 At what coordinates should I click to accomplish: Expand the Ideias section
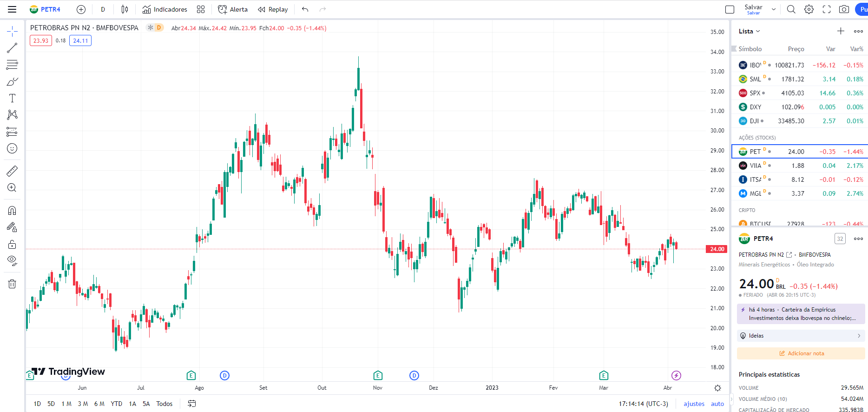(x=801, y=336)
